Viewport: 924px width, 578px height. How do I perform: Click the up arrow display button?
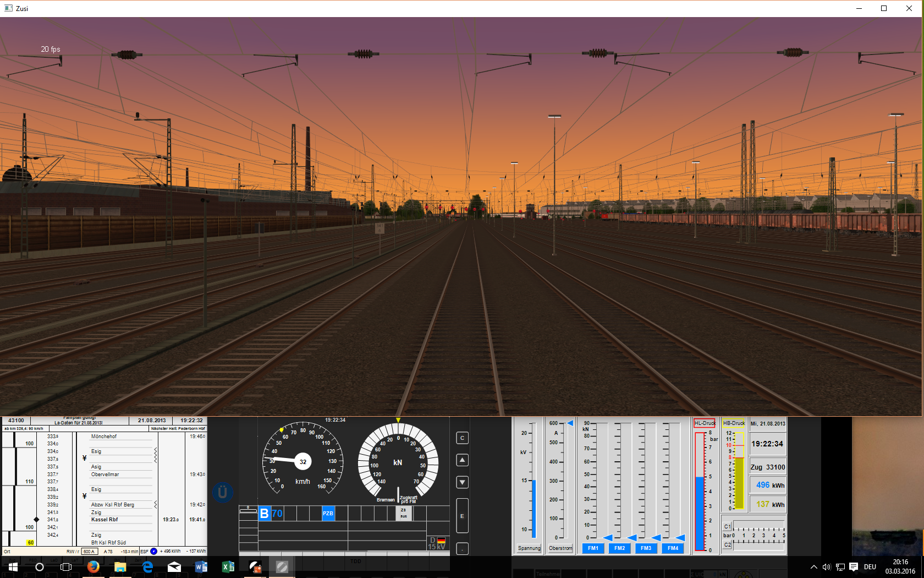click(x=463, y=460)
